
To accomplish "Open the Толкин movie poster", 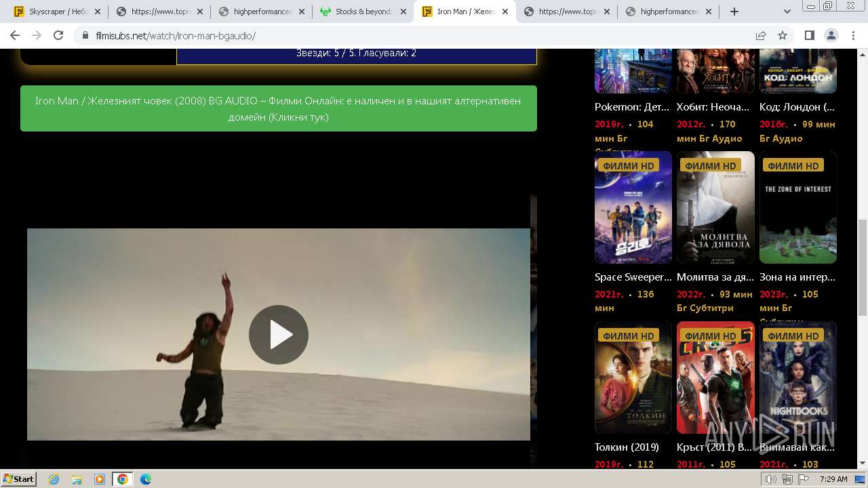I will click(633, 378).
